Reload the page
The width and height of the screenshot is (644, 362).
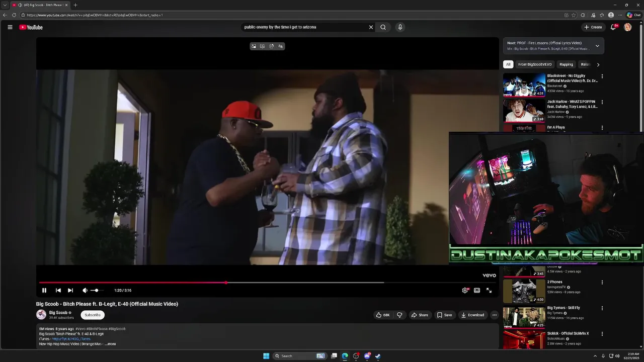(14, 15)
